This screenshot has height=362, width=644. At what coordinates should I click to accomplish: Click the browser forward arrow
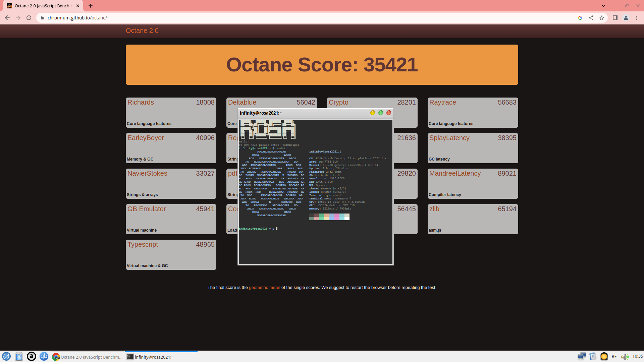click(x=18, y=18)
